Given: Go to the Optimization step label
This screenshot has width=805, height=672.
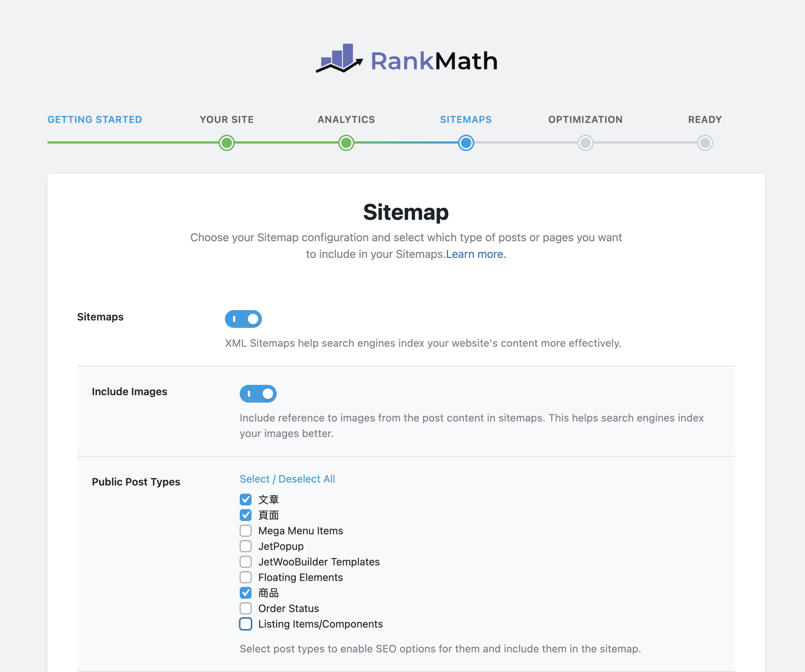Looking at the screenshot, I should [x=585, y=120].
